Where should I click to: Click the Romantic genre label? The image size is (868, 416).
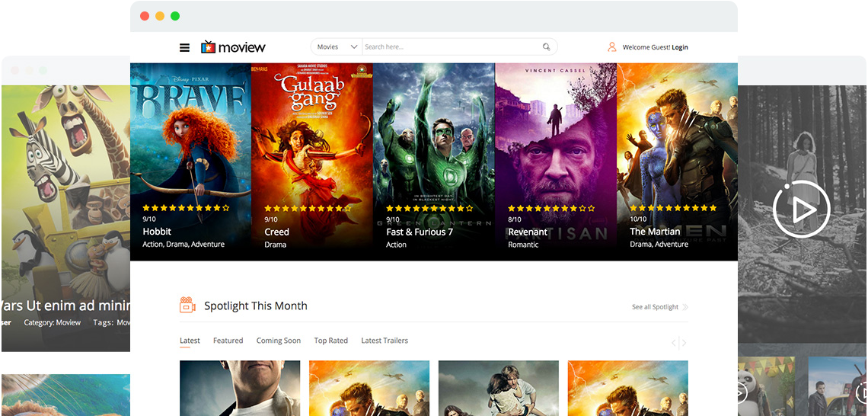point(523,245)
